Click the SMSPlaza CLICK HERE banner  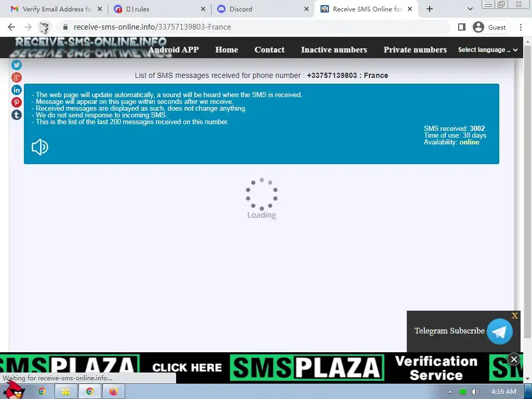pos(187,368)
